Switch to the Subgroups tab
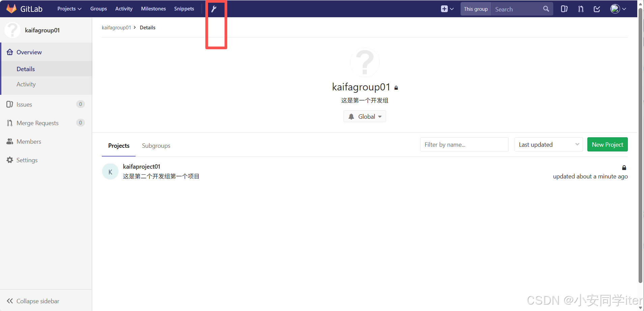 pyautogui.click(x=156, y=146)
